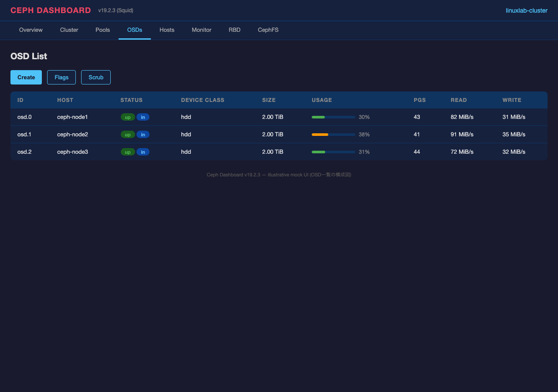The image size is (558, 392).
Task: Select the osd.2 ID cell
Action: coord(24,152)
